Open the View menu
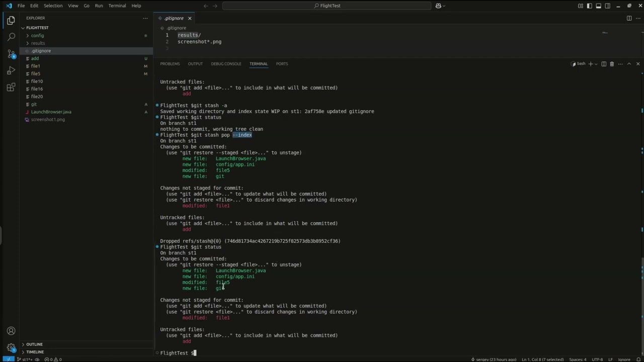The image size is (644, 362). point(73,6)
